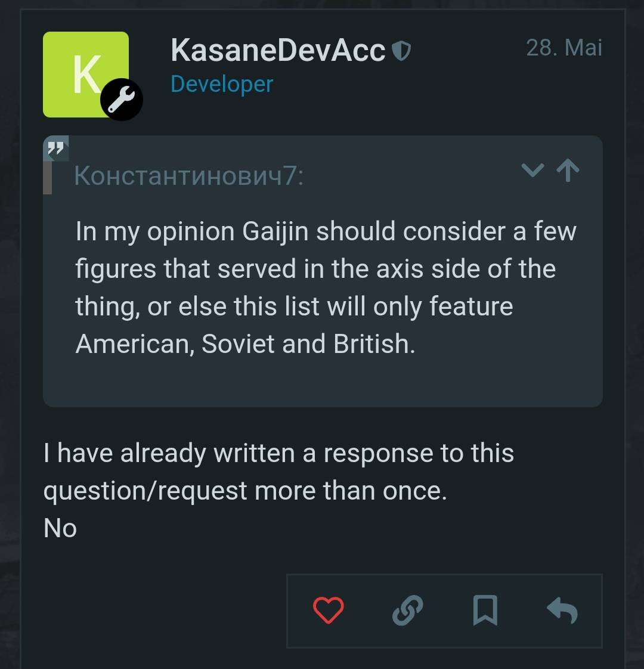Click the line "American, Soviet and British."

pyautogui.click(x=245, y=344)
